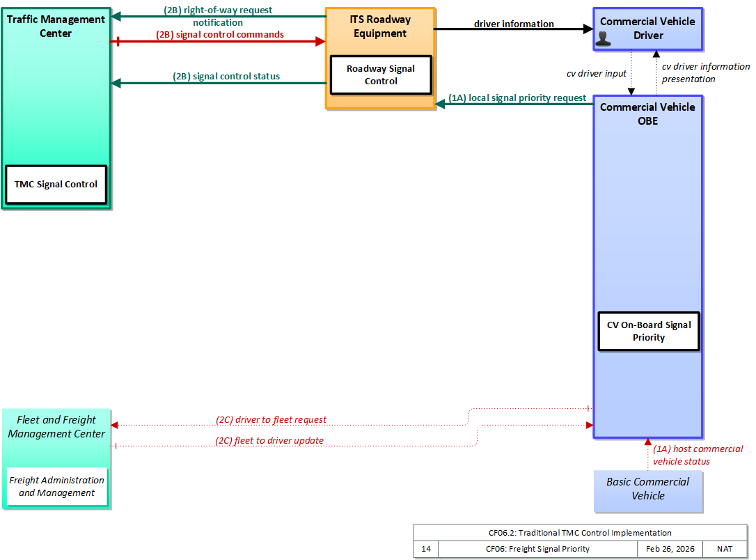Select the Commercial Vehicle OBE header

(x=647, y=114)
